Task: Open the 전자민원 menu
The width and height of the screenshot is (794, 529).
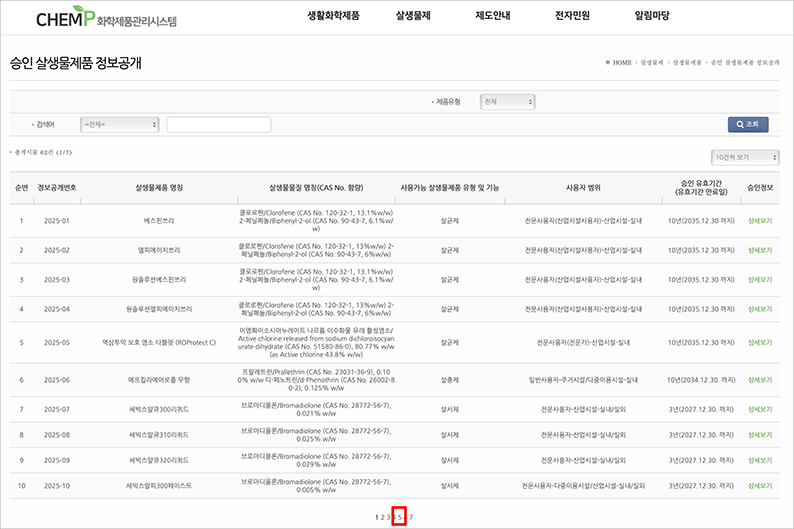Action: [x=574, y=16]
